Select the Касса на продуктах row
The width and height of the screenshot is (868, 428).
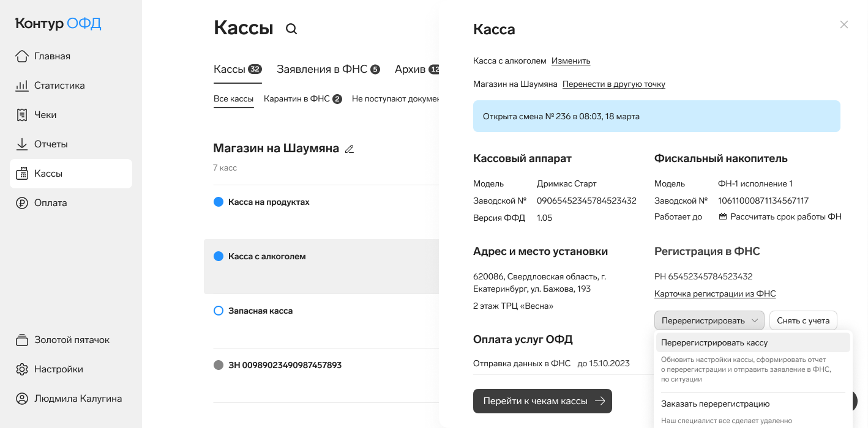tap(321, 212)
